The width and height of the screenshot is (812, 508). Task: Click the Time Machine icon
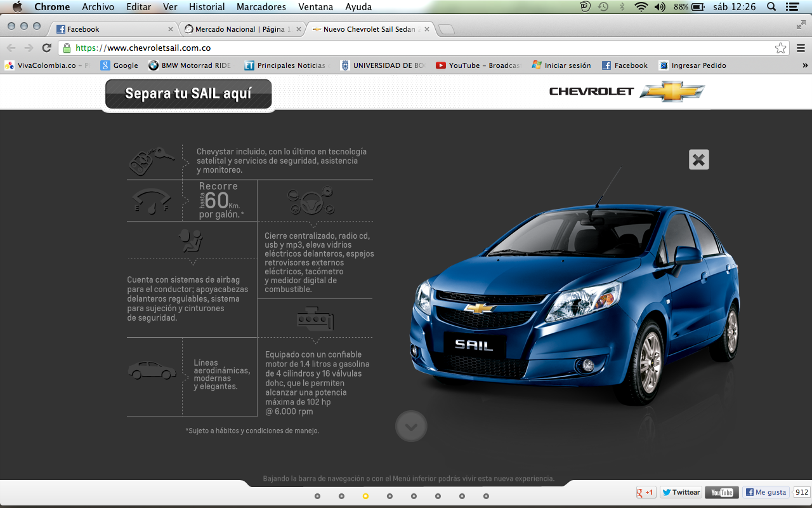603,7
